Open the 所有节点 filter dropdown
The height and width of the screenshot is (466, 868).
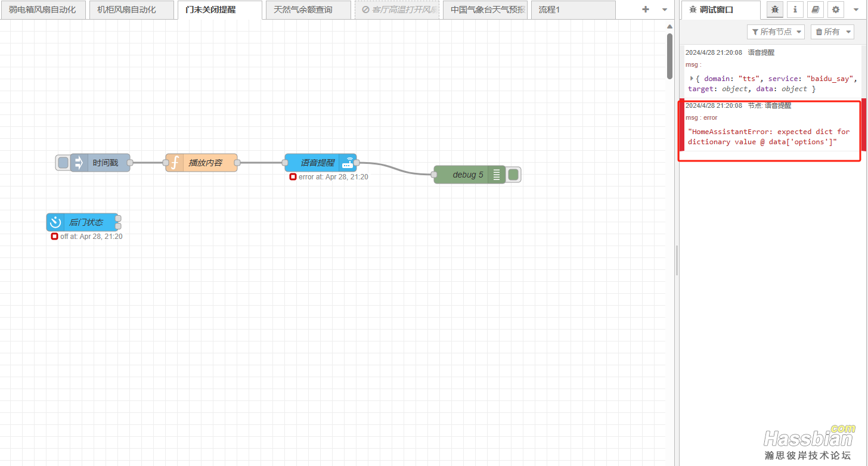tap(776, 32)
